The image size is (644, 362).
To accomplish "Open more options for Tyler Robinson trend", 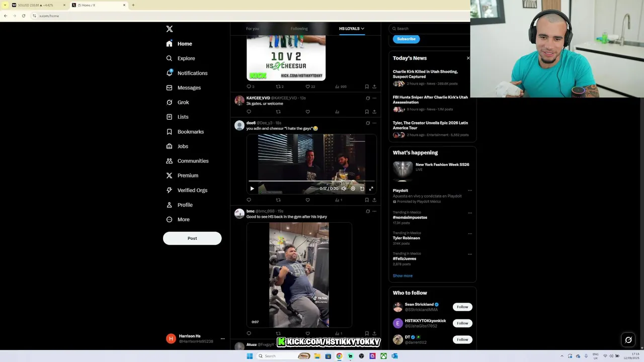I will point(470,233).
